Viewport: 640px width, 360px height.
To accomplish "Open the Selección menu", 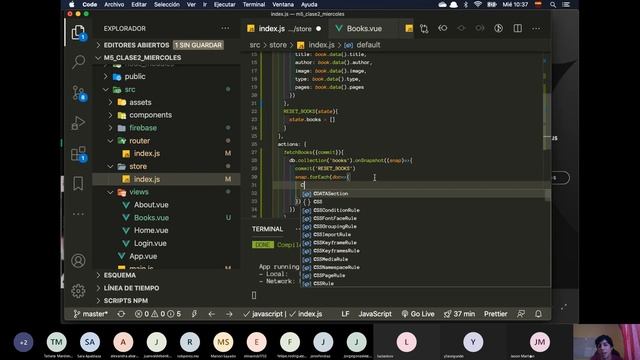I will 167,4.
